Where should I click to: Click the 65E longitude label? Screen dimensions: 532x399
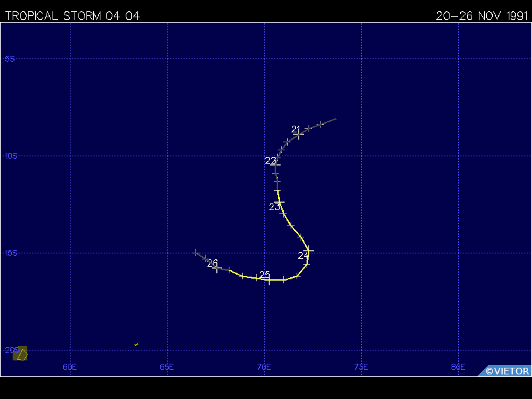[x=167, y=367]
